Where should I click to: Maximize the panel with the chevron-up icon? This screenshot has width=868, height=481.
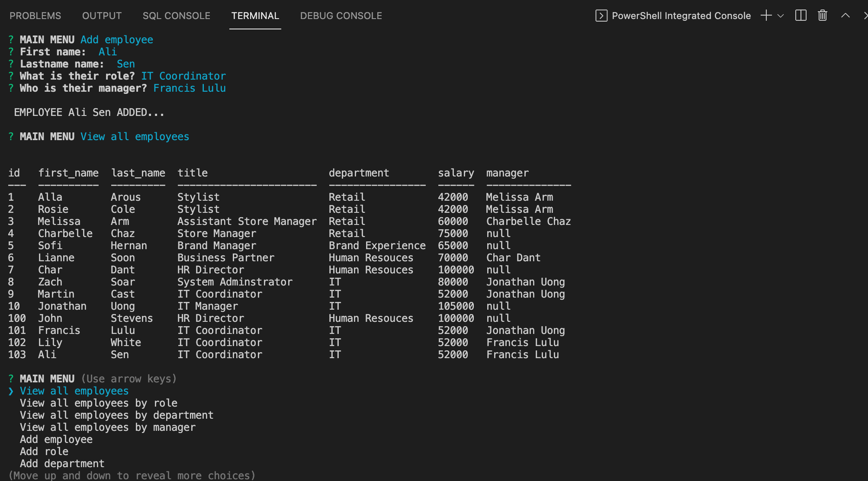coord(844,15)
